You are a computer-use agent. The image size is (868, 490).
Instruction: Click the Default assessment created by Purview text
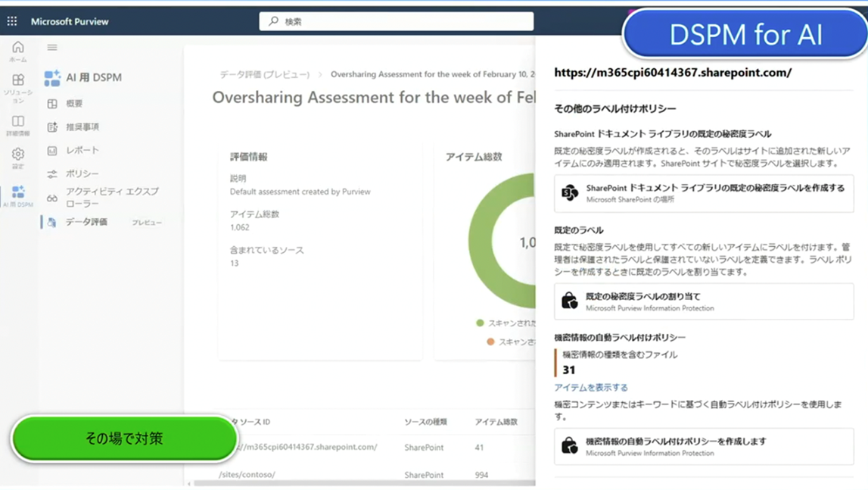[300, 192]
